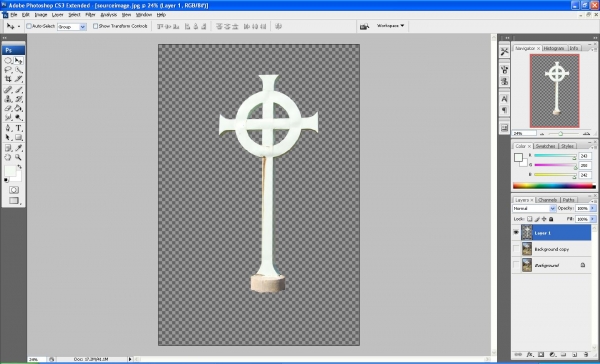
Task: Select the Type tool
Action: click(x=19, y=128)
